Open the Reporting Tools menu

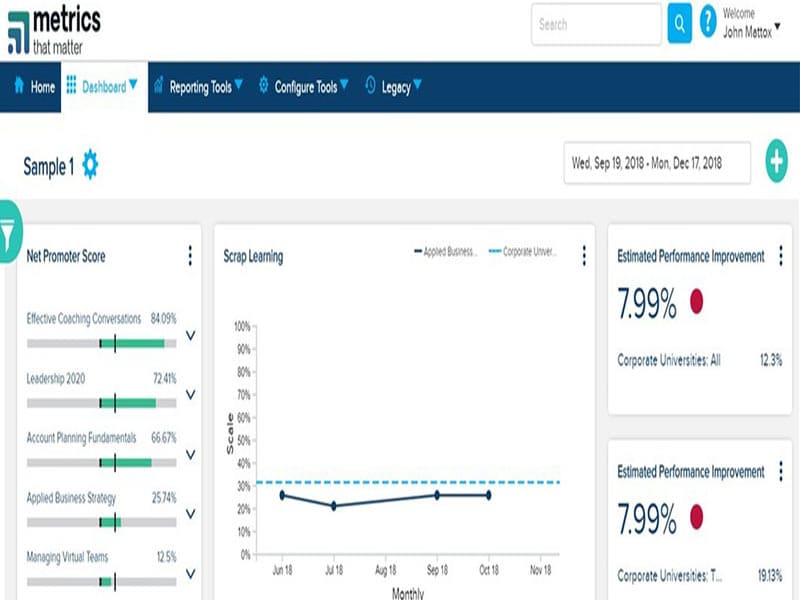click(200, 86)
